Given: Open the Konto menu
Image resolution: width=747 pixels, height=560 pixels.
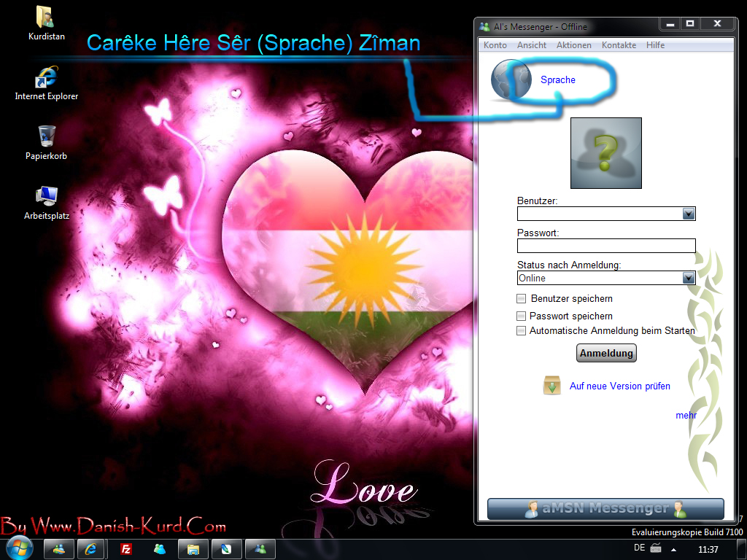Looking at the screenshot, I should tap(495, 45).
